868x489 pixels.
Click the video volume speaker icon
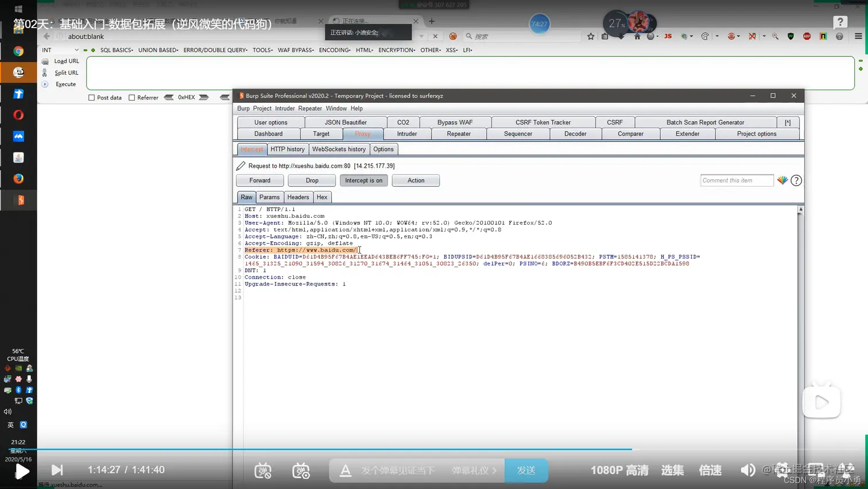pyautogui.click(x=747, y=470)
